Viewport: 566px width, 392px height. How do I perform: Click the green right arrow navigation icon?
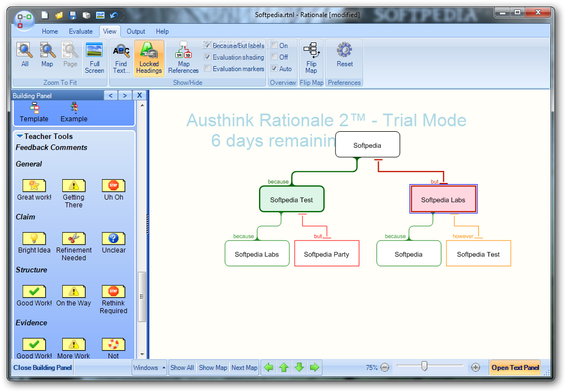(315, 367)
